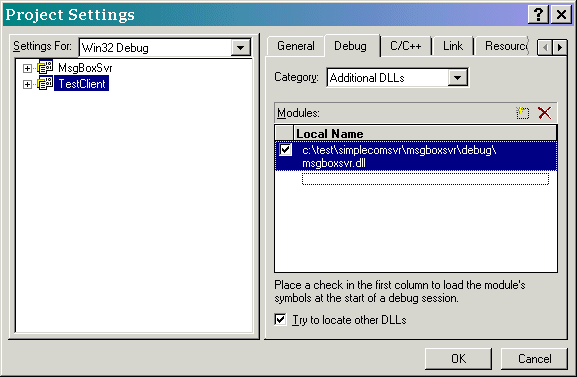
Task: Click the MsgBoxSvr project icon
Action: 45,68
